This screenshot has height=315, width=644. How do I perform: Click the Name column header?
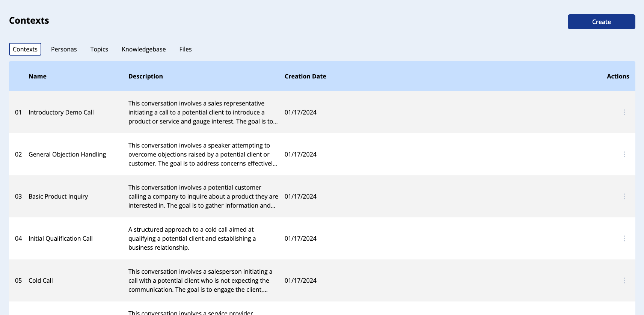[38, 76]
